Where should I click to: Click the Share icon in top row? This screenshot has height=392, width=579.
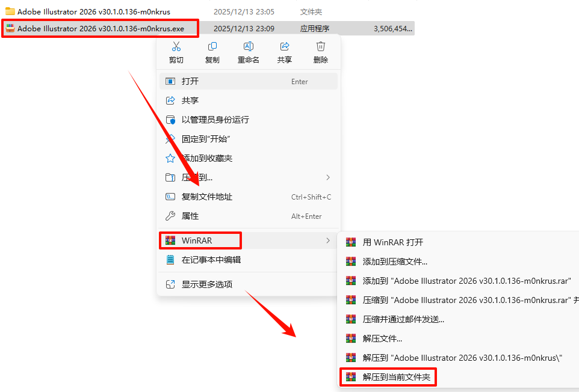pos(284,46)
